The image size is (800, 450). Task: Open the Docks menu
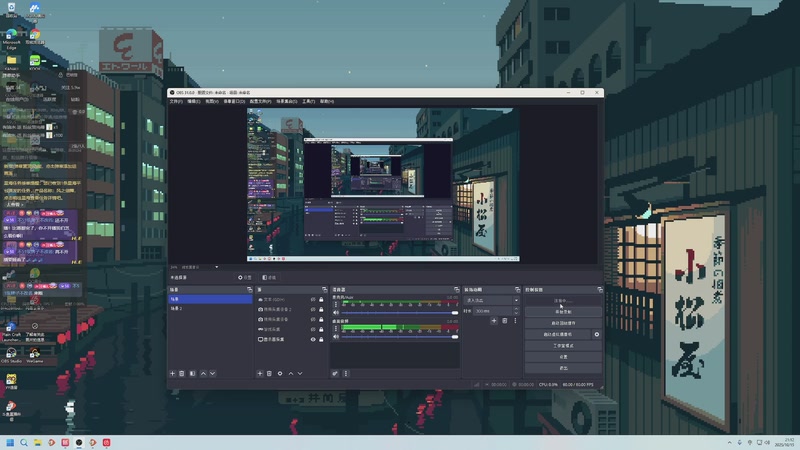coord(234,102)
